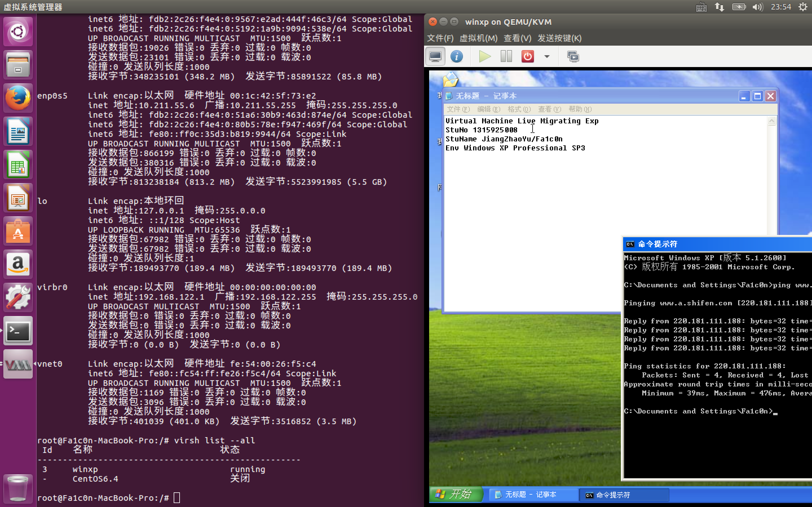The image size is (812, 507).
Task: Open the 发送按键(K) menu
Action: click(x=559, y=38)
